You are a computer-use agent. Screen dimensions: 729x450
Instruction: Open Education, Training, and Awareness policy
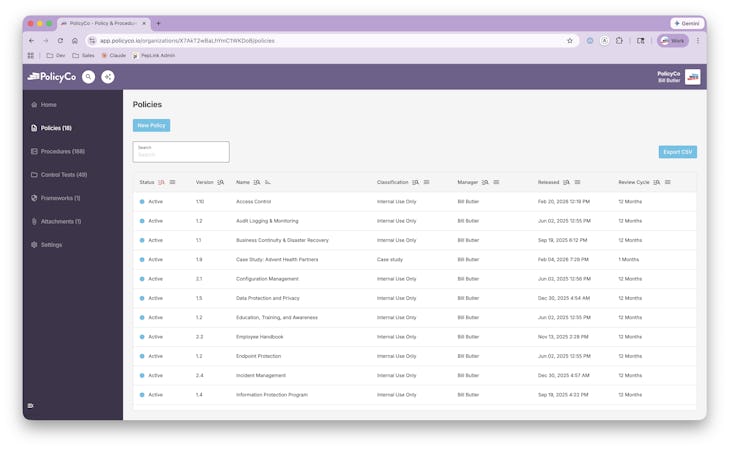point(277,318)
